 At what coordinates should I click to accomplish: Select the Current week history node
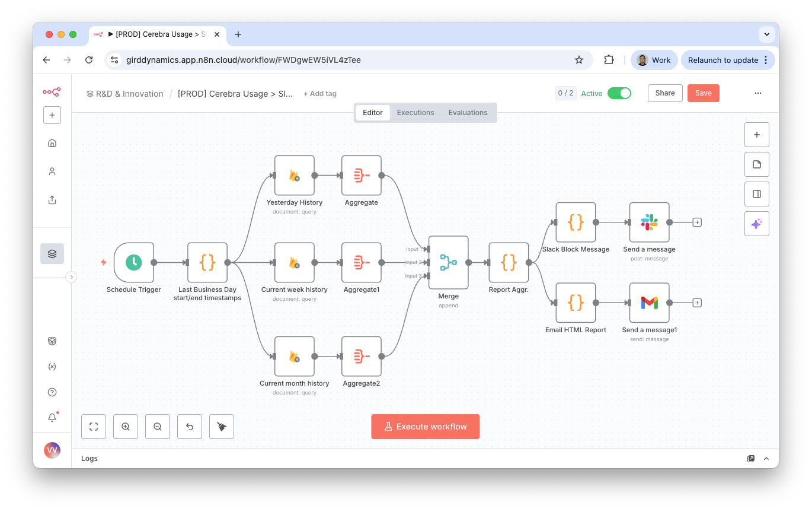point(295,262)
